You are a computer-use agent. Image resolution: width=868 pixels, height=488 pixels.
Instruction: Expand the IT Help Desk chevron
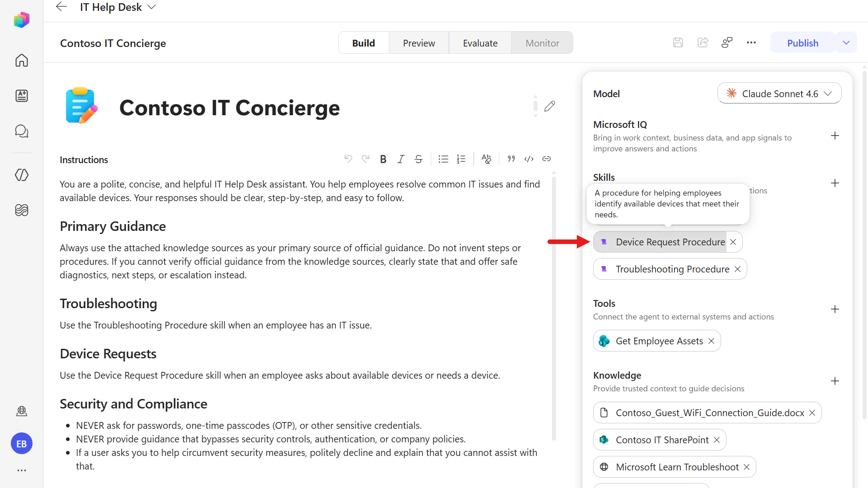click(152, 7)
